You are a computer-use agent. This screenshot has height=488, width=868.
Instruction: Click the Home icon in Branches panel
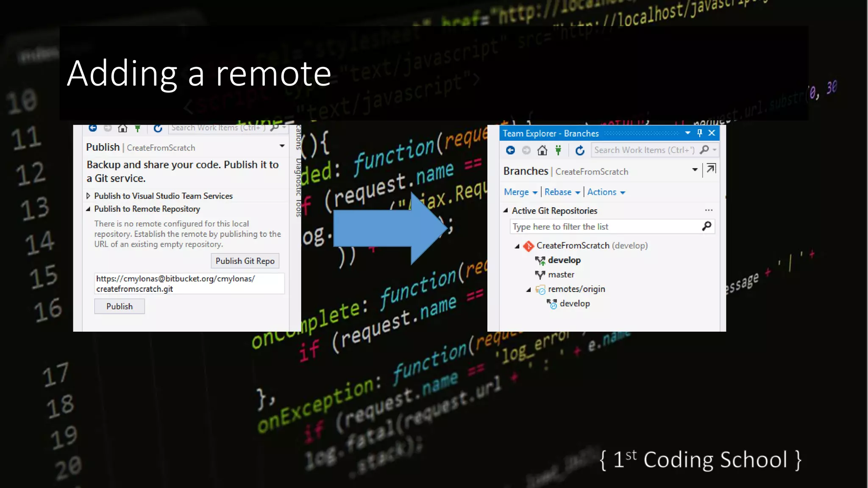[x=542, y=150]
